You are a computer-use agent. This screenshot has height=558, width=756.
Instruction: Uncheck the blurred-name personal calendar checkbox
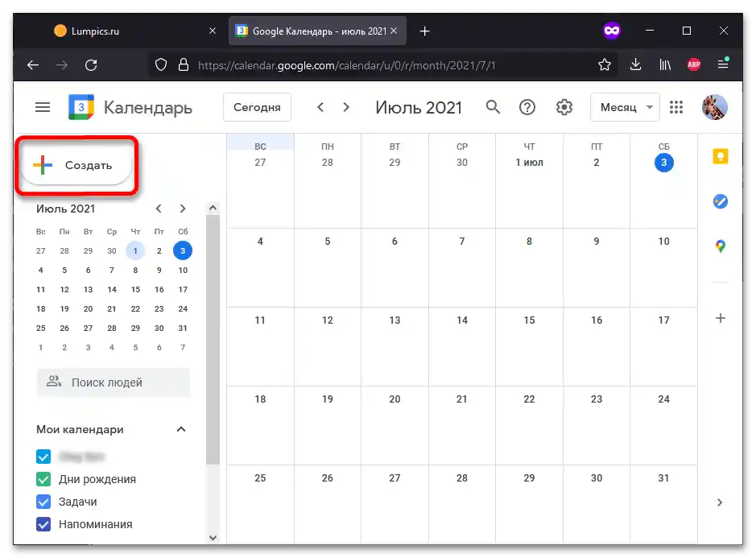click(43, 457)
